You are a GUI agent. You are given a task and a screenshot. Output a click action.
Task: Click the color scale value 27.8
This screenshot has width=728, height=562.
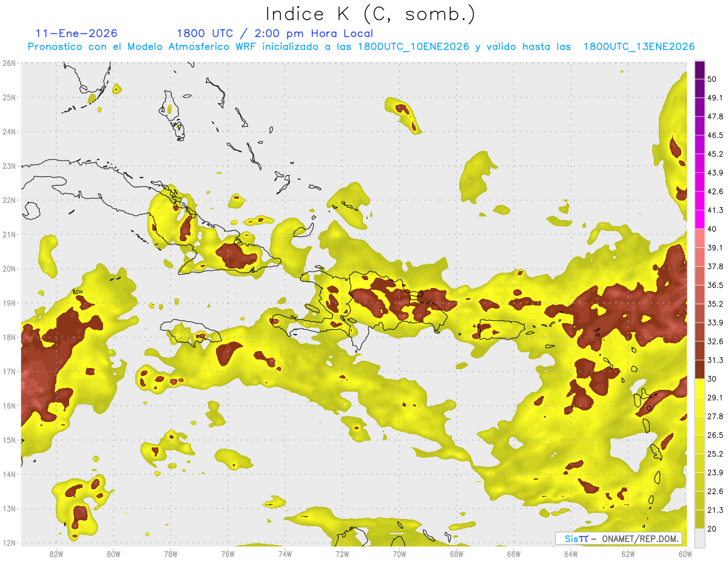pyautogui.click(x=715, y=416)
